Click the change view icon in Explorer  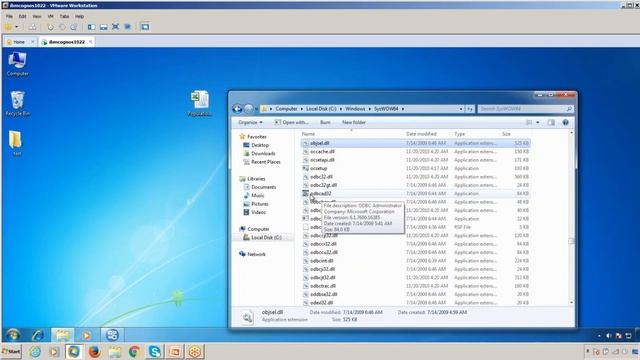(529, 122)
